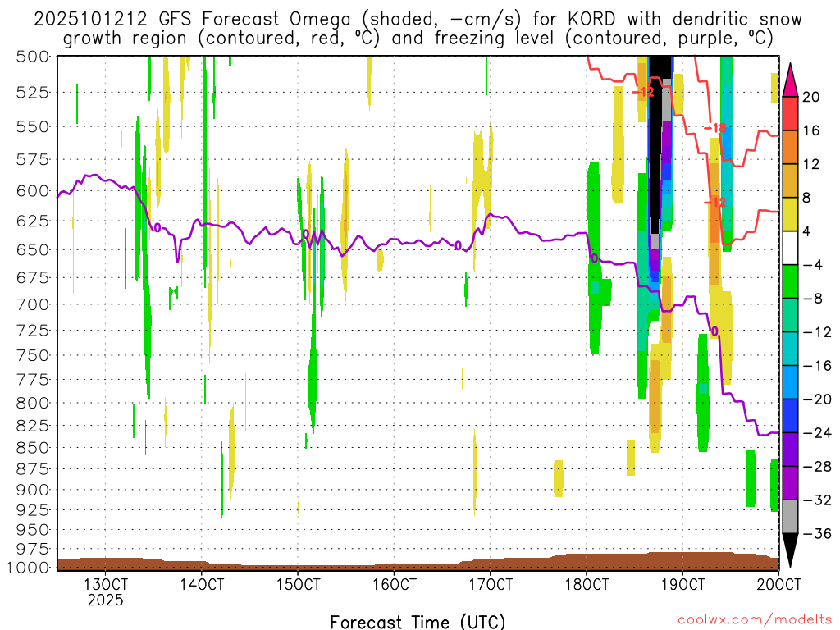This screenshot has width=840, height=630.
Task: Select the 160CT time axis label
Action: 395,584
